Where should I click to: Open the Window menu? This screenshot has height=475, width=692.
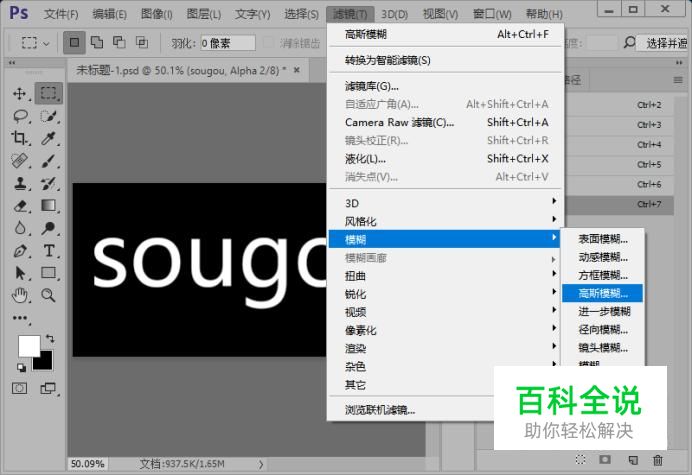click(x=492, y=14)
